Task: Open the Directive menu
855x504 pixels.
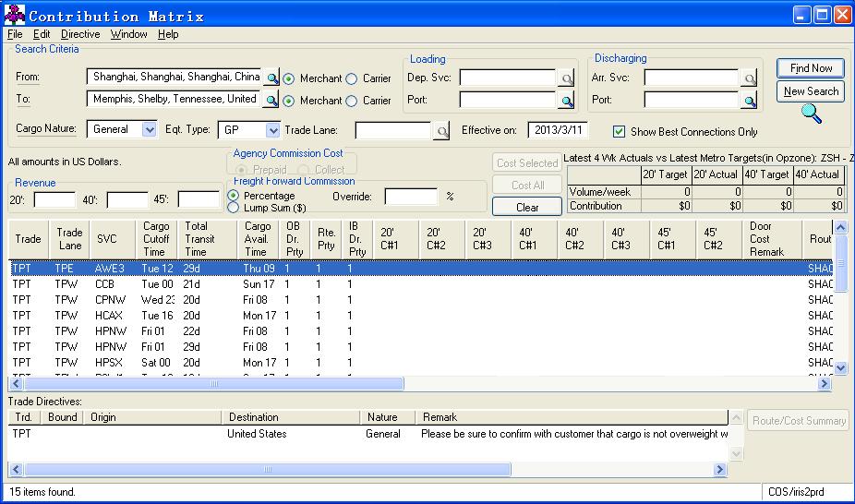Action: (x=80, y=34)
